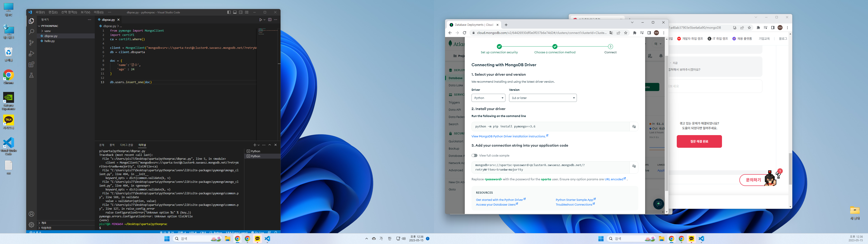
Task: Switch to the 디버그 콘솔 panel tab
Action: coord(127,145)
